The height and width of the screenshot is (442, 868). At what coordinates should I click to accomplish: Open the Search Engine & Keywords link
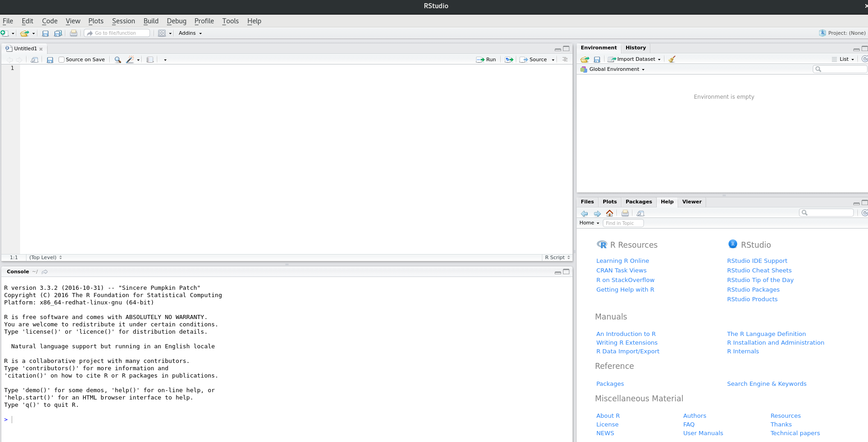(767, 384)
